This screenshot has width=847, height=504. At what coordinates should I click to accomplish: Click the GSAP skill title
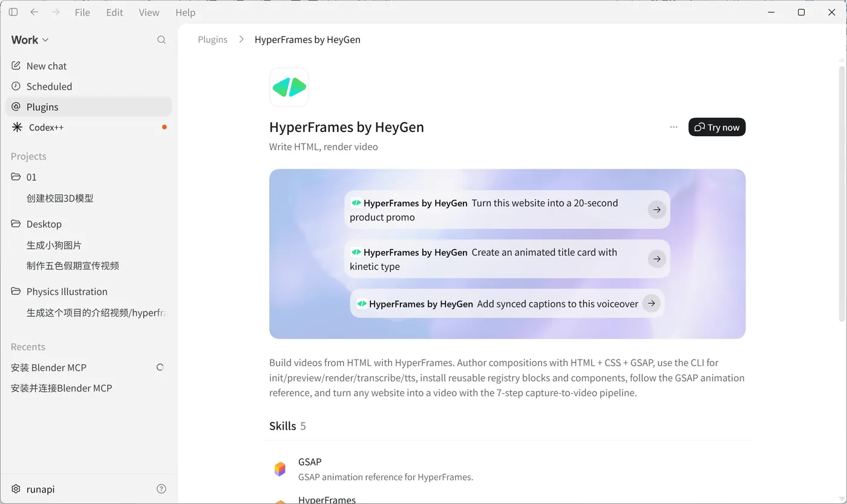pos(310,462)
